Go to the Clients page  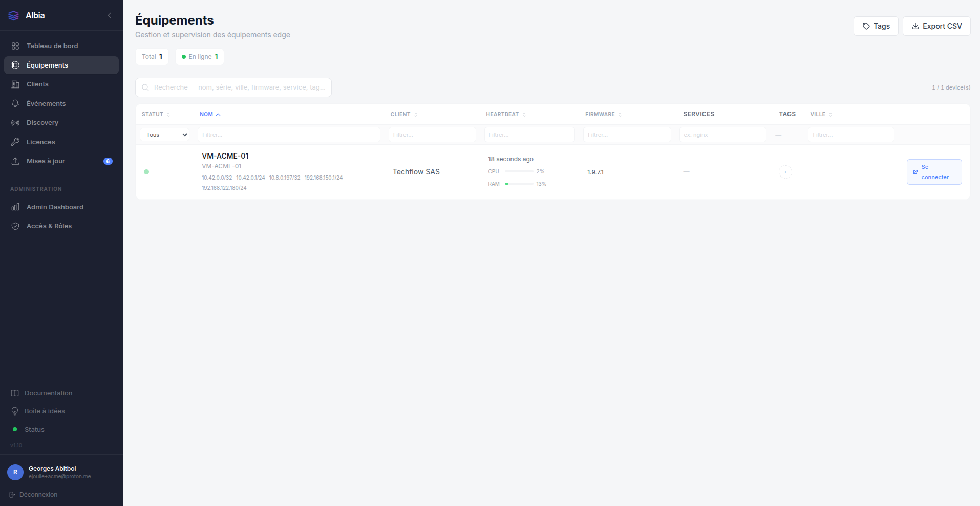pyautogui.click(x=61, y=84)
